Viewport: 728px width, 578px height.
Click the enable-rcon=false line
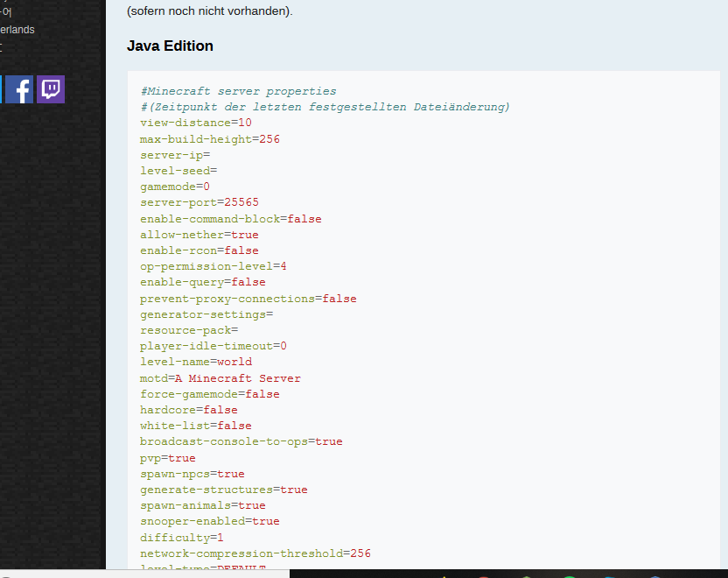point(199,250)
